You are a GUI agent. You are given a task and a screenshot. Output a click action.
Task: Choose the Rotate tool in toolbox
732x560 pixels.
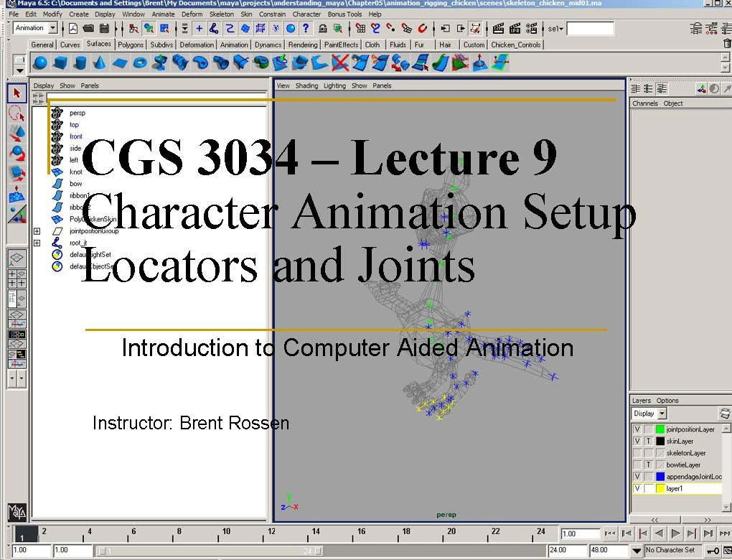point(17,154)
